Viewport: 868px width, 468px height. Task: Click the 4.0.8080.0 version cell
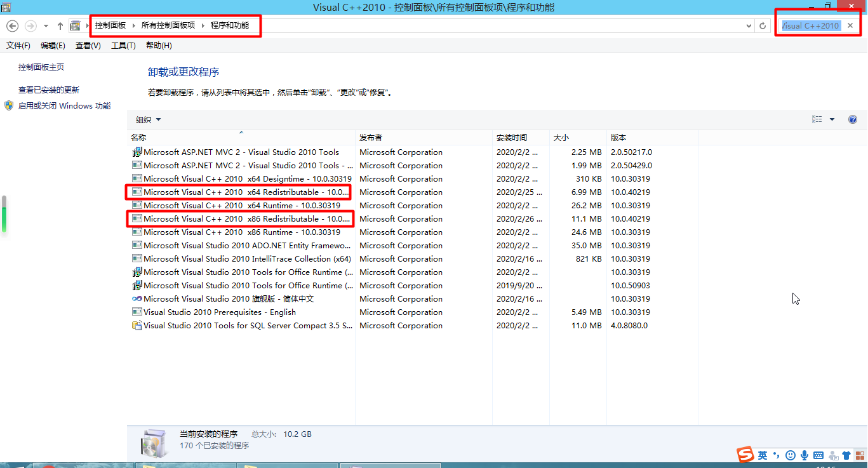point(629,326)
